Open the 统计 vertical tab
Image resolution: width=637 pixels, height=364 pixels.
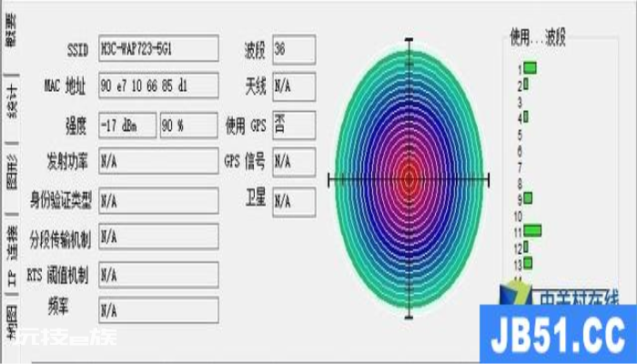(12, 102)
